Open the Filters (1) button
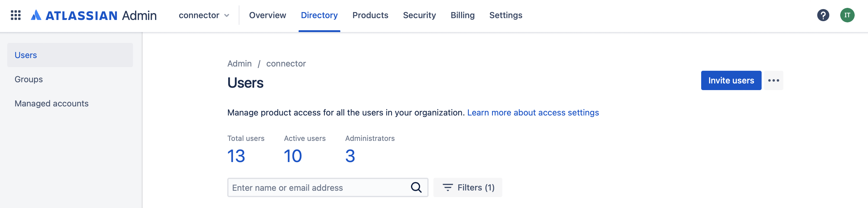This screenshot has height=208, width=868. [x=467, y=187]
